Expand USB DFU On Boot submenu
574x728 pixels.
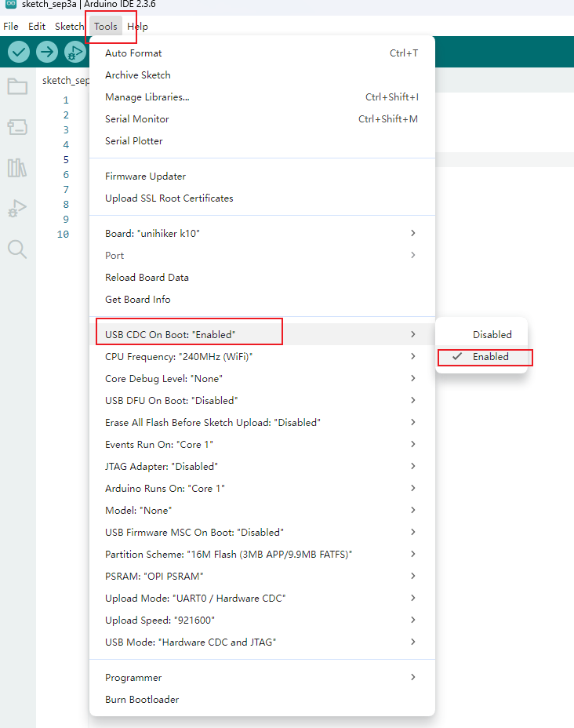262,400
